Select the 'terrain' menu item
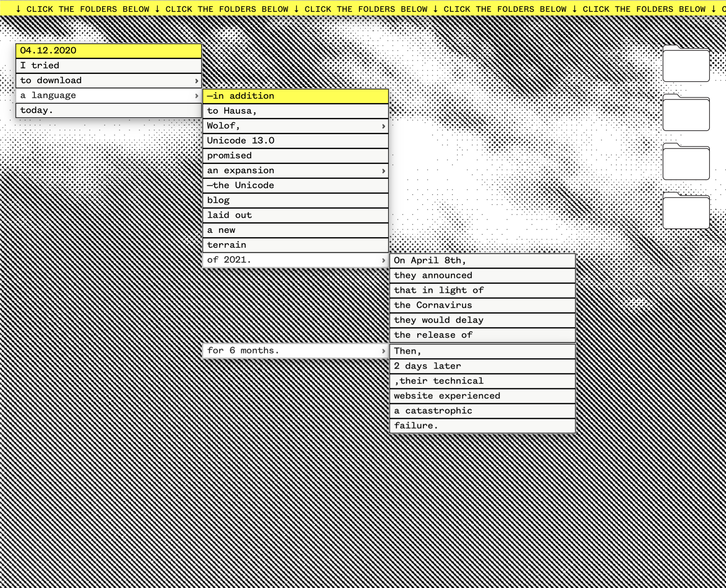This screenshot has height=588, width=726. click(295, 245)
